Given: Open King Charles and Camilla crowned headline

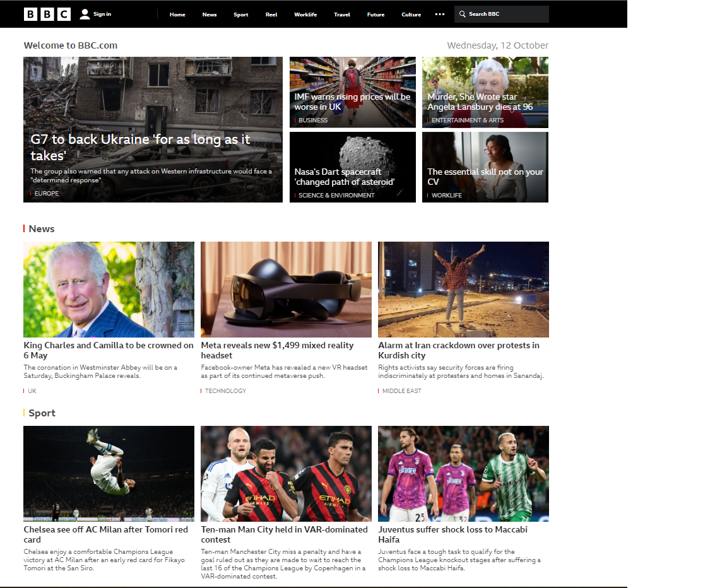Looking at the screenshot, I should [109, 350].
